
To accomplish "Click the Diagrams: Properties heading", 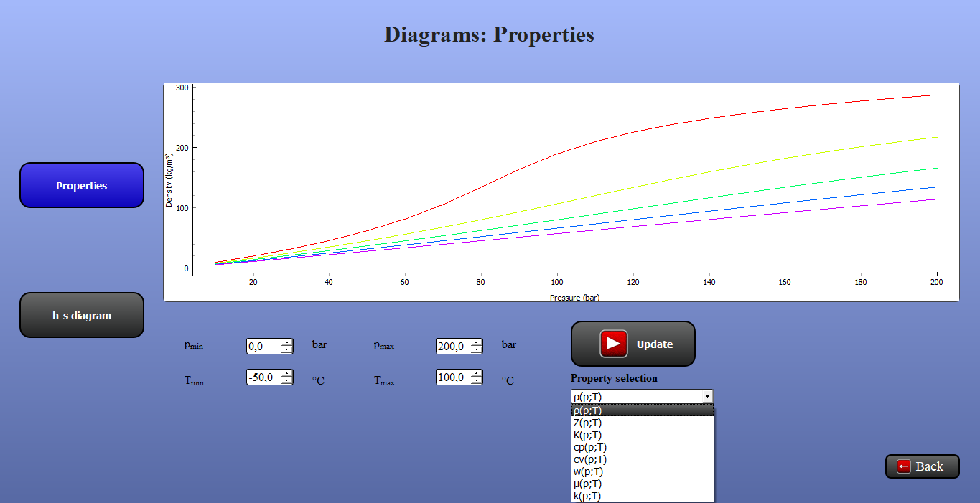I will 489,34.
